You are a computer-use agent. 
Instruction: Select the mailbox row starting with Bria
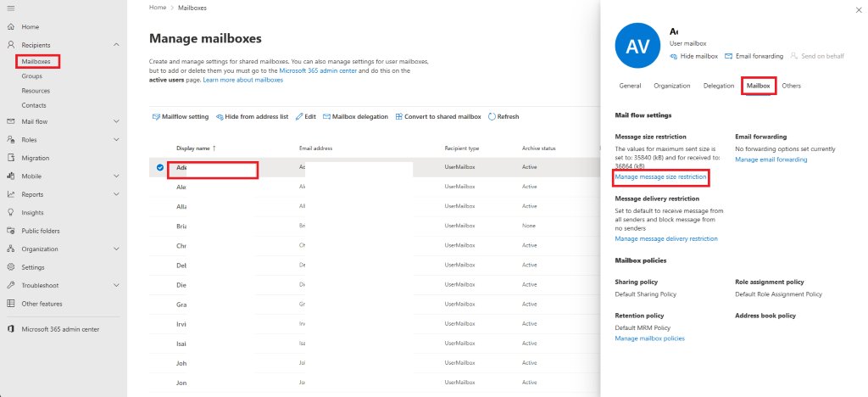click(x=374, y=226)
